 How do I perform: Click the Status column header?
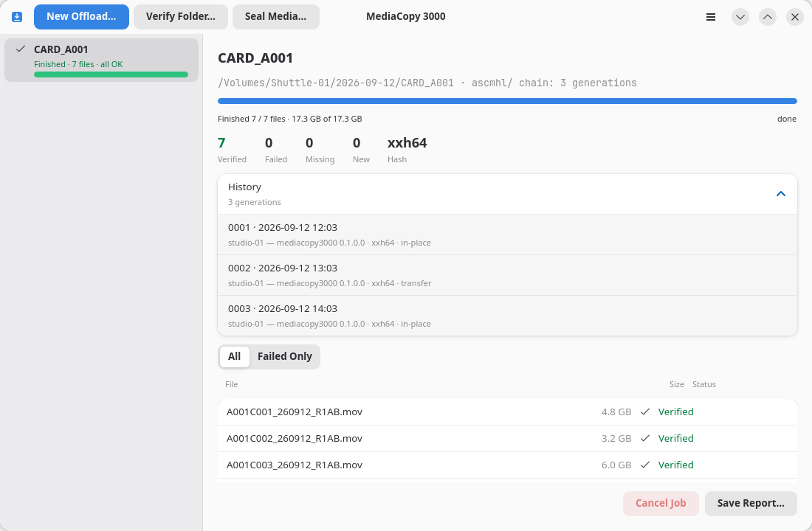coord(703,384)
